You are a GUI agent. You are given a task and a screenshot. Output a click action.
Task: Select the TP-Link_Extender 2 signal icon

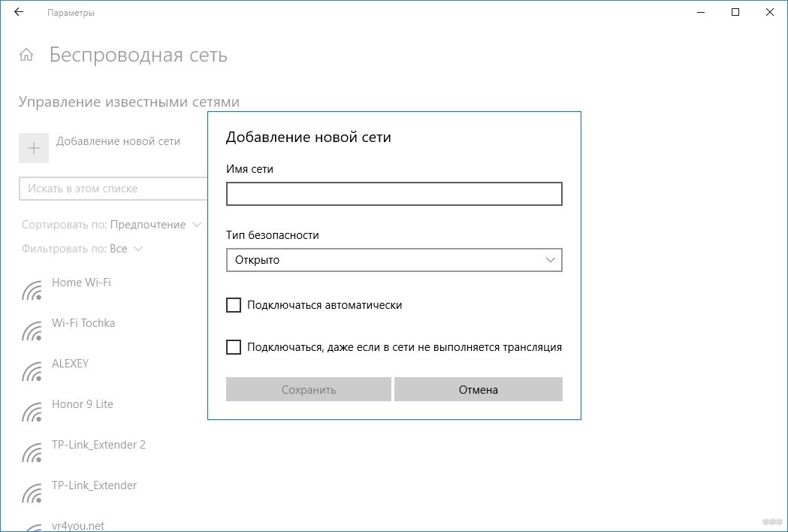coord(32,452)
